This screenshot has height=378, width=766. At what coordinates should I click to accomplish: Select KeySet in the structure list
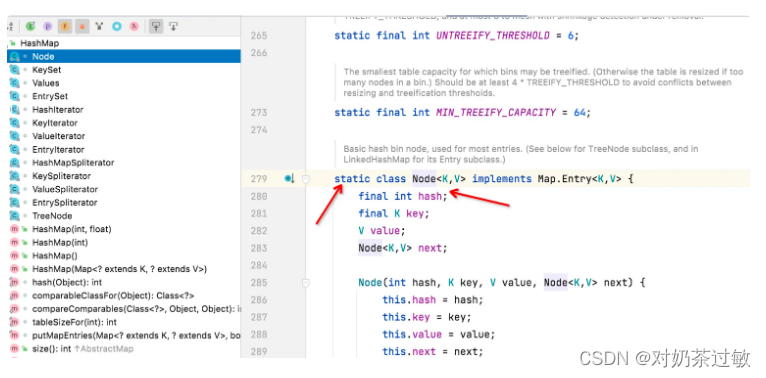tap(47, 70)
